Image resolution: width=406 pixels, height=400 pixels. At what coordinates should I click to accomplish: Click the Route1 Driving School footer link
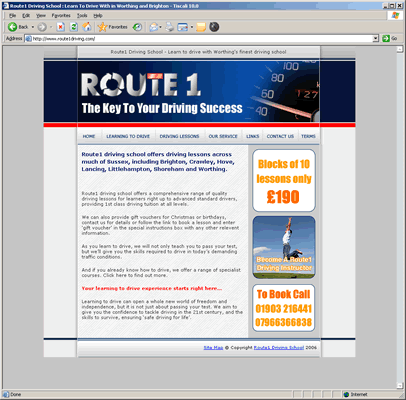point(279,348)
